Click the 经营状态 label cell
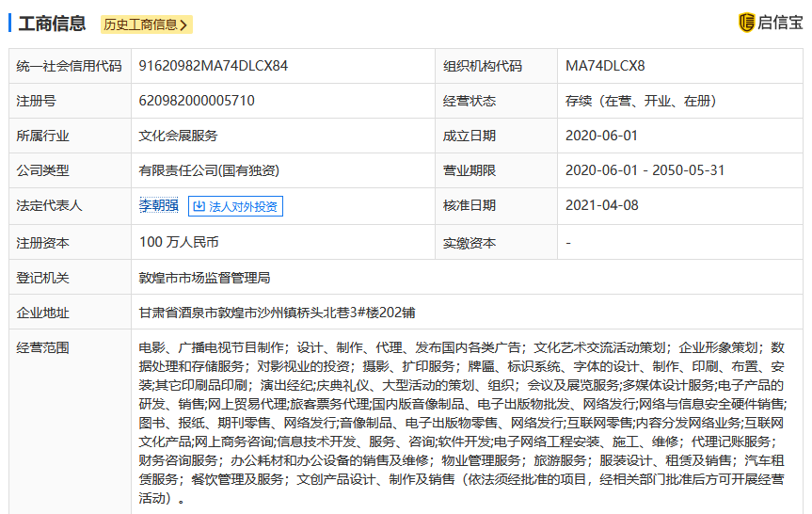 point(496,101)
